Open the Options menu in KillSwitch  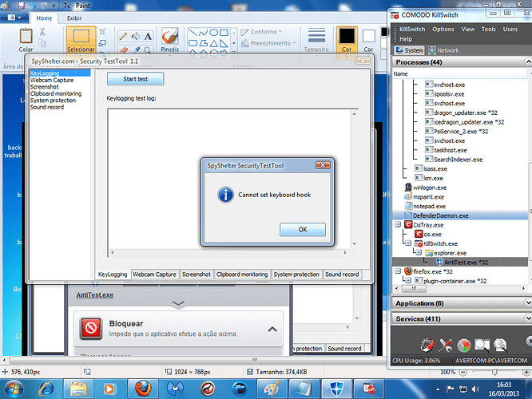443,30
